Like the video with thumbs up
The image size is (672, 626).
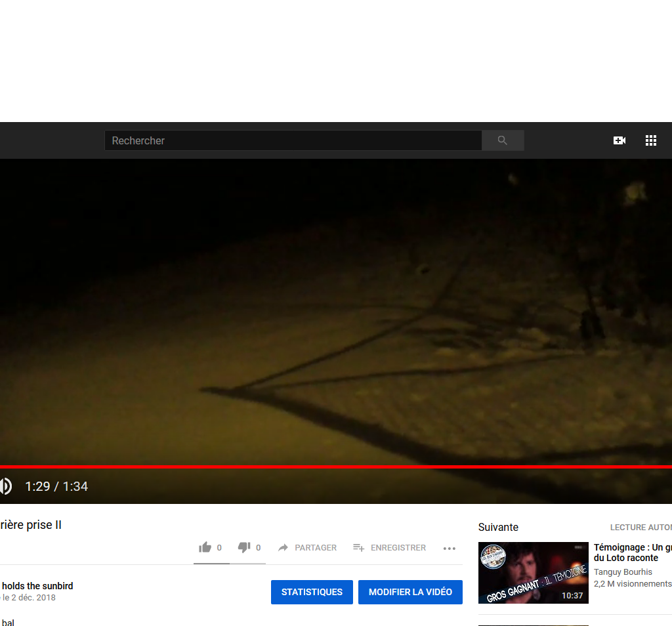point(205,547)
